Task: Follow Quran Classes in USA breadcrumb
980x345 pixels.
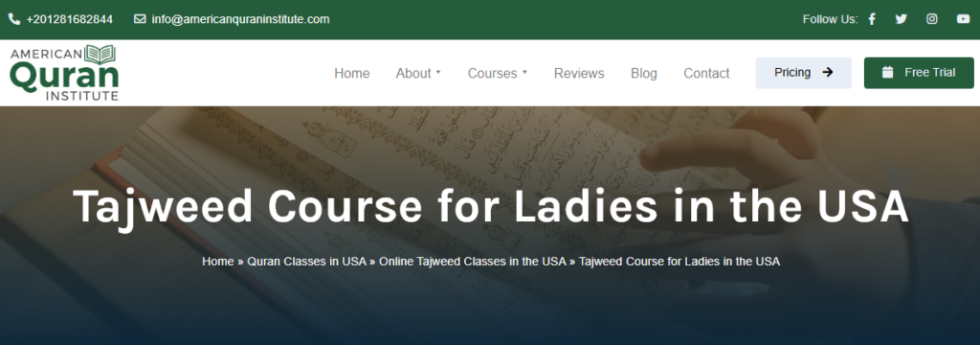Action: pyautogui.click(x=306, y=261)
